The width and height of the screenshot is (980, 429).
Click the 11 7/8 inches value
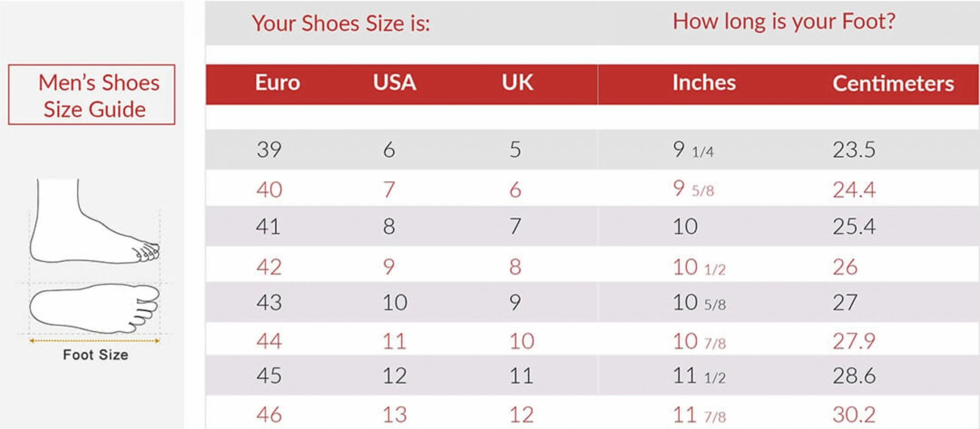click(699, 415)
